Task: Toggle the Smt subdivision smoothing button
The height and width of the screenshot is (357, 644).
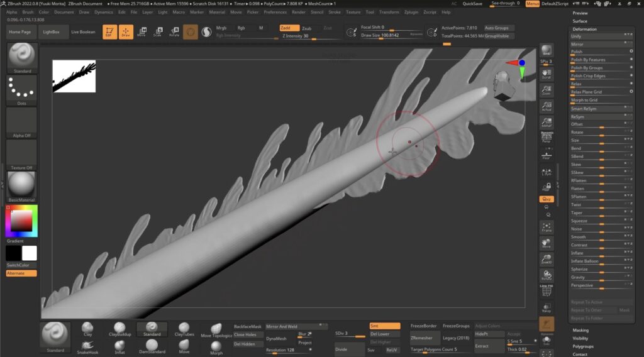Action: pos(384,326)
